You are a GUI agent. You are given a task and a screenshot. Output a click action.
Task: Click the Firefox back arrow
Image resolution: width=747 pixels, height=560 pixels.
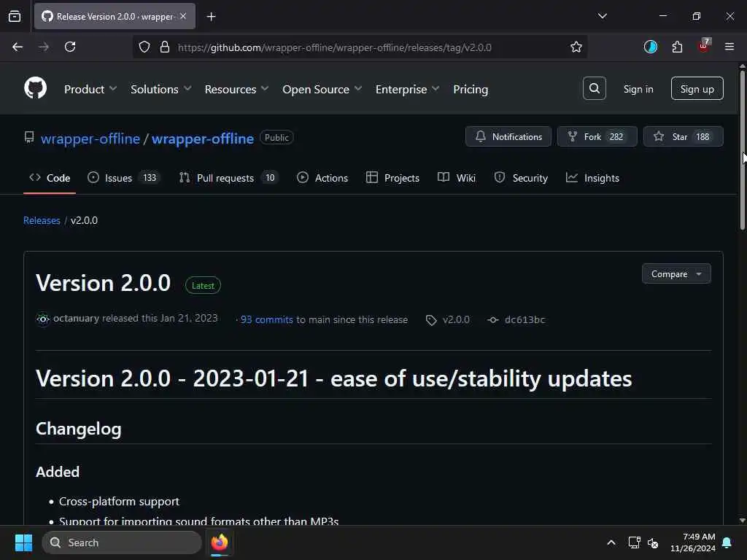[x=18, y=47]
